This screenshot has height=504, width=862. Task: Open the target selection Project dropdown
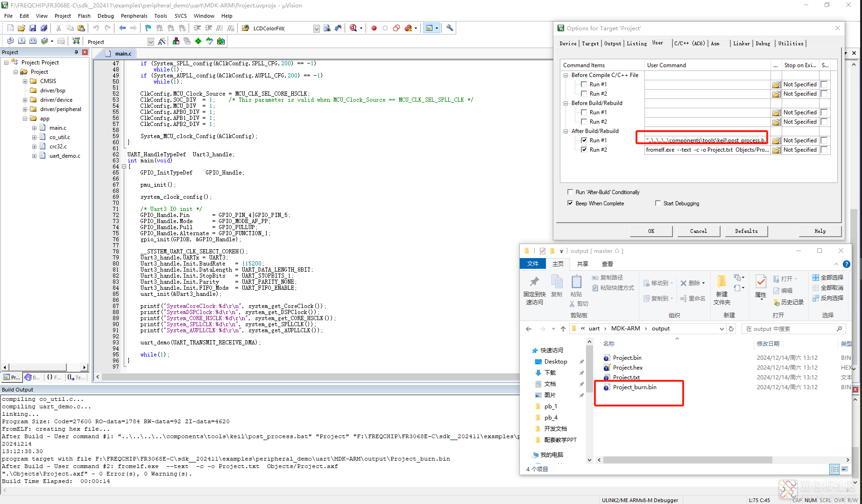[x=150, y=42]
